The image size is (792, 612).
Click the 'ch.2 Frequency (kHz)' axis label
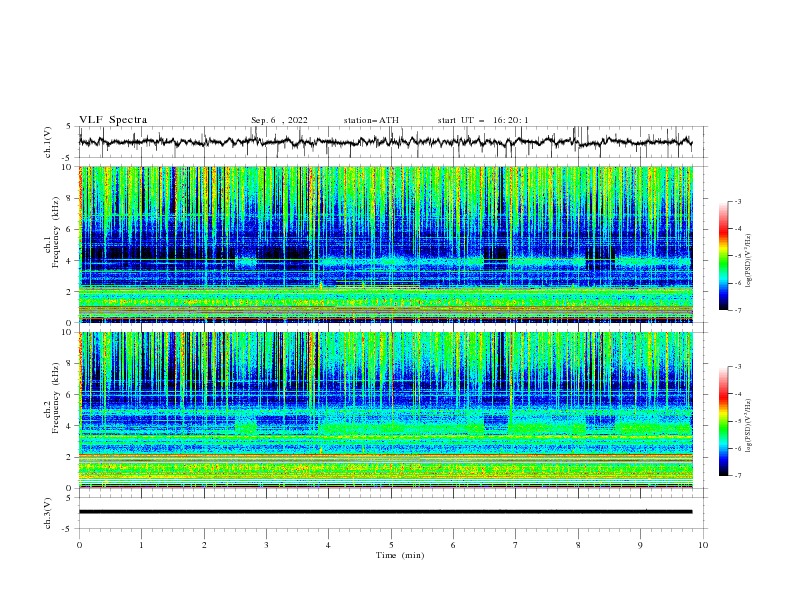[52, 398]
